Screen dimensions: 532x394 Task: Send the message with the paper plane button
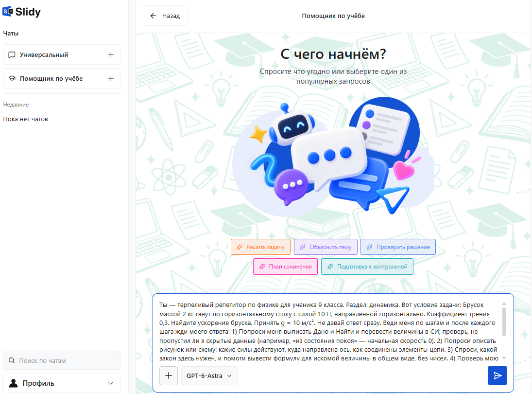pyautogui.click(x=497, y=376)
